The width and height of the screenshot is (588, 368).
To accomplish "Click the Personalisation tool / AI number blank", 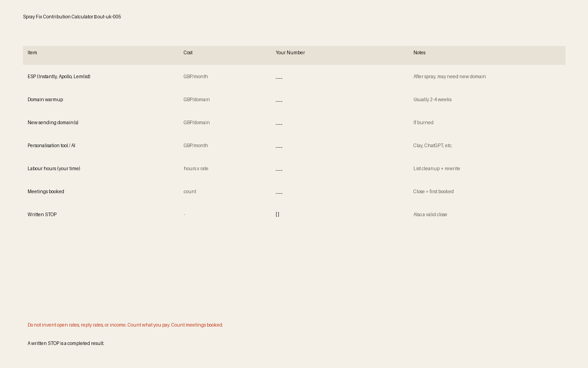I will 279,146.
